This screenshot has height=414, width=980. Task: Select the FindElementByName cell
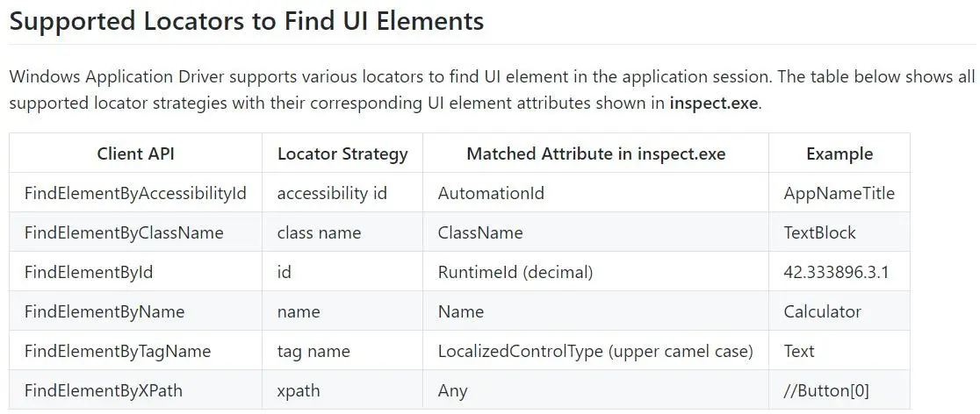click(x=104, y=311)
